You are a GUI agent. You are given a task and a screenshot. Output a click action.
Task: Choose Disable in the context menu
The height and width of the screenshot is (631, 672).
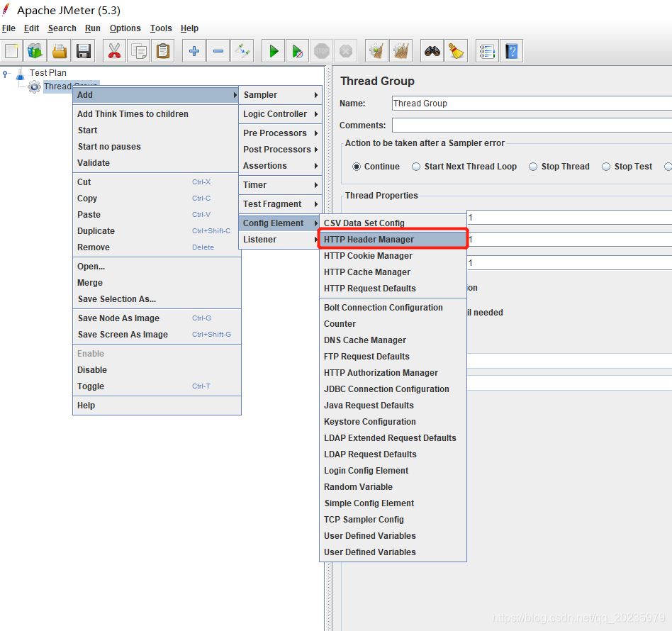157,369
